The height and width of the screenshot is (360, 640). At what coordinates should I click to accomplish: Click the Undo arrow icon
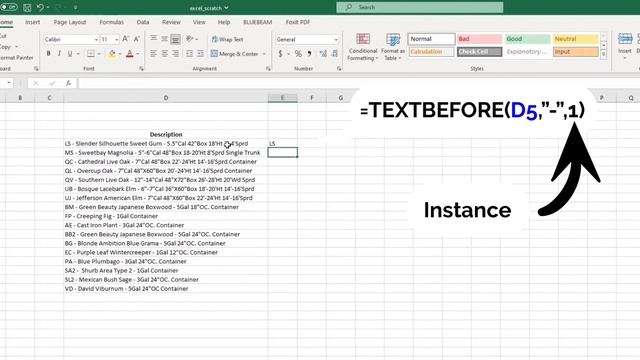(40, 7)
